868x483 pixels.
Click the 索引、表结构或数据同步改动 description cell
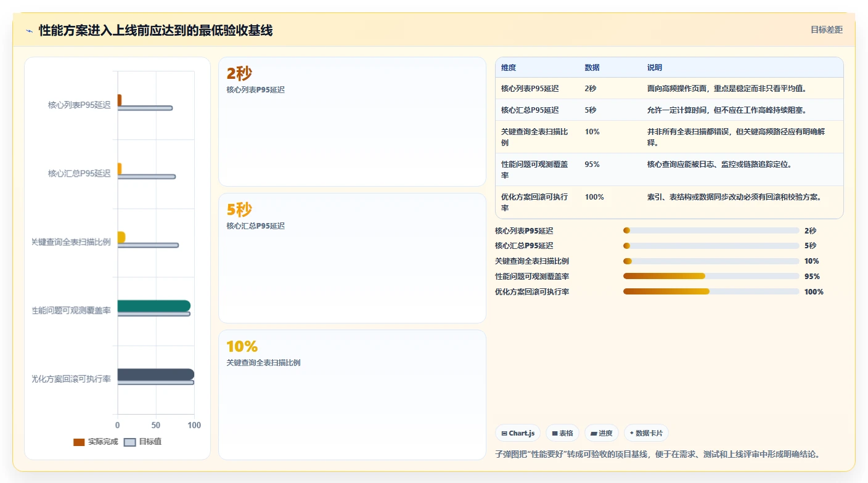pos(734,197)
